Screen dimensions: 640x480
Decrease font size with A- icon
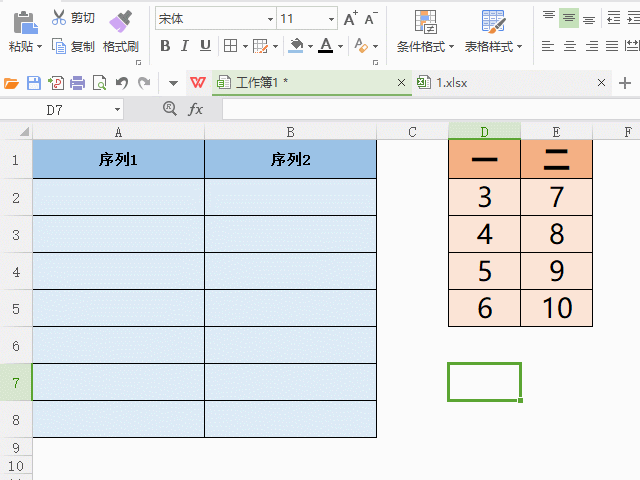pos(371,18)
